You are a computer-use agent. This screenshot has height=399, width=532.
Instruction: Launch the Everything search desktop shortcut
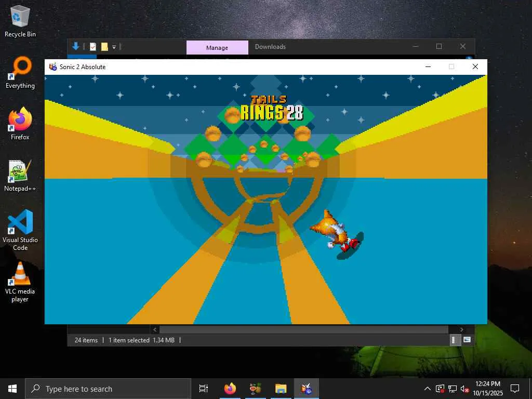click(x=20, y=72)
